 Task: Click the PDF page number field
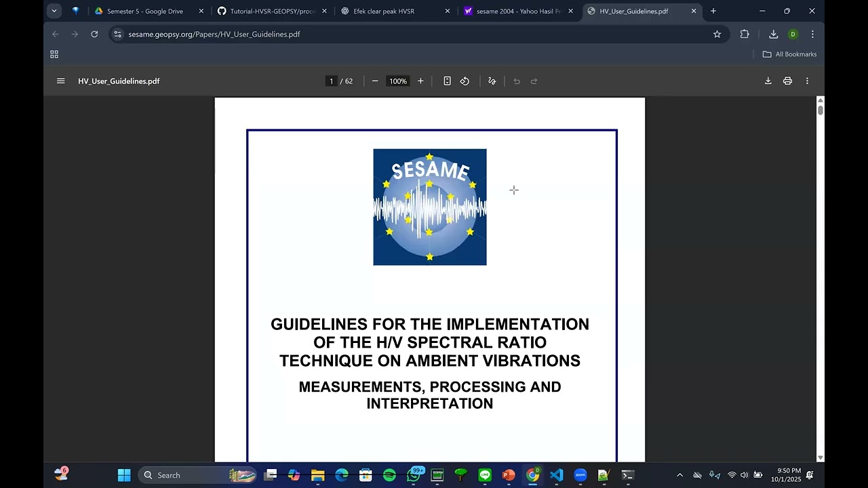tap(332, 81)
